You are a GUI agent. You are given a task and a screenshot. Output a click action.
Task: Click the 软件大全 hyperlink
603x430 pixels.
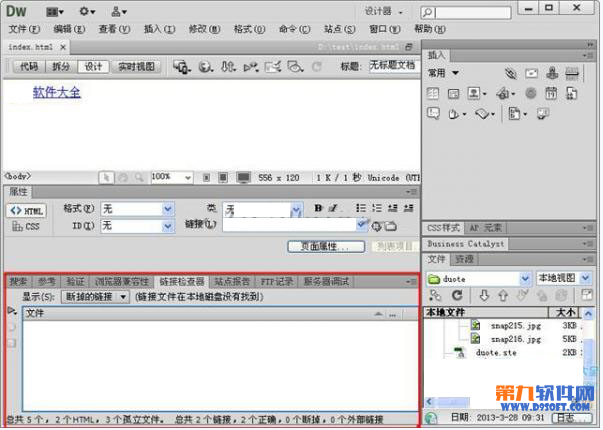click(x=56, y=92)
